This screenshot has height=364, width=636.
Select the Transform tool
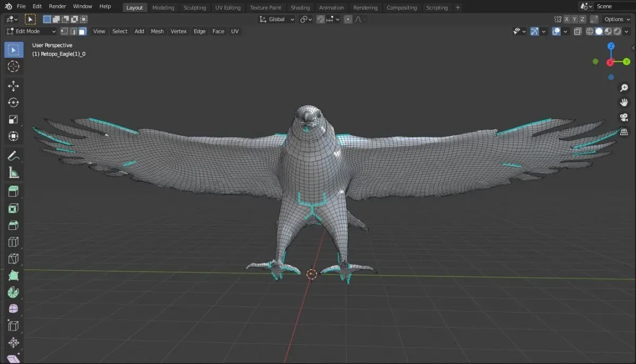click(14, 136)
